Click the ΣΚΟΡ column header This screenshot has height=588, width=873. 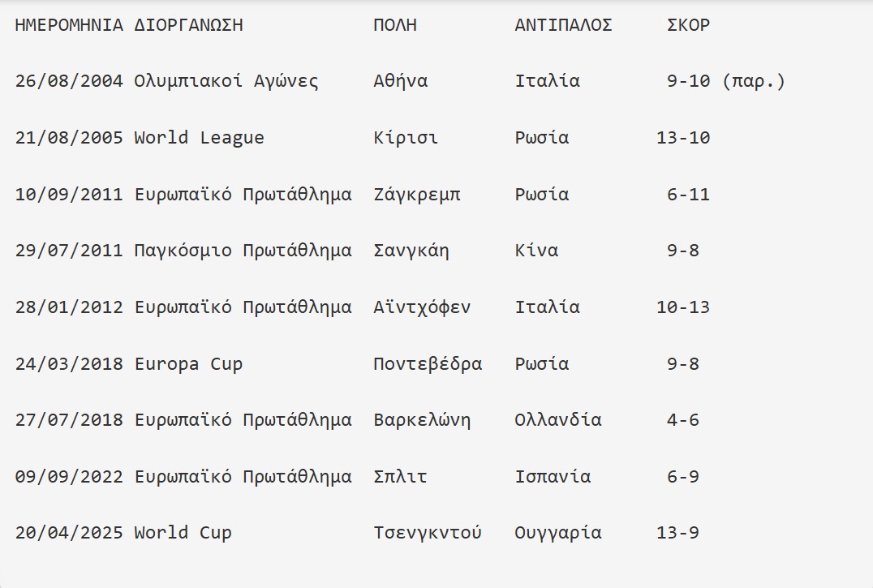click(x=689, y=25)
